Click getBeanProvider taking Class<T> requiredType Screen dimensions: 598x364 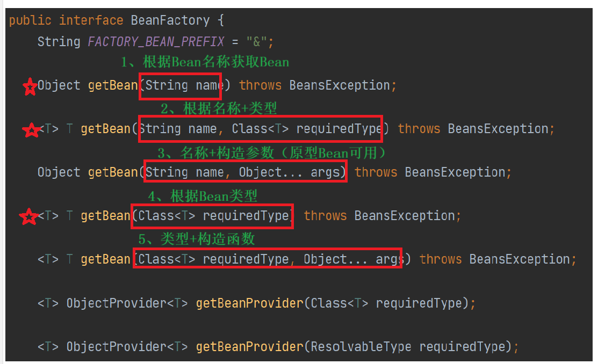(250, 303)
